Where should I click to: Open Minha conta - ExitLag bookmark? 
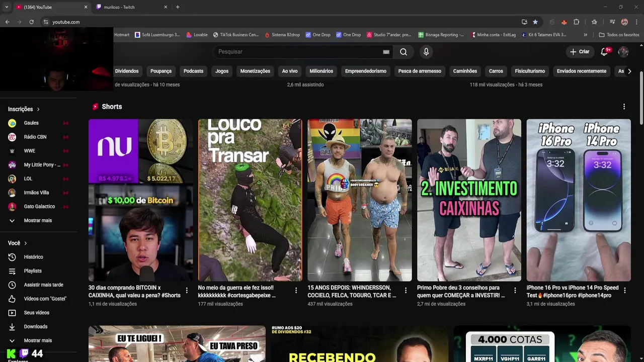tap(494, 35)
